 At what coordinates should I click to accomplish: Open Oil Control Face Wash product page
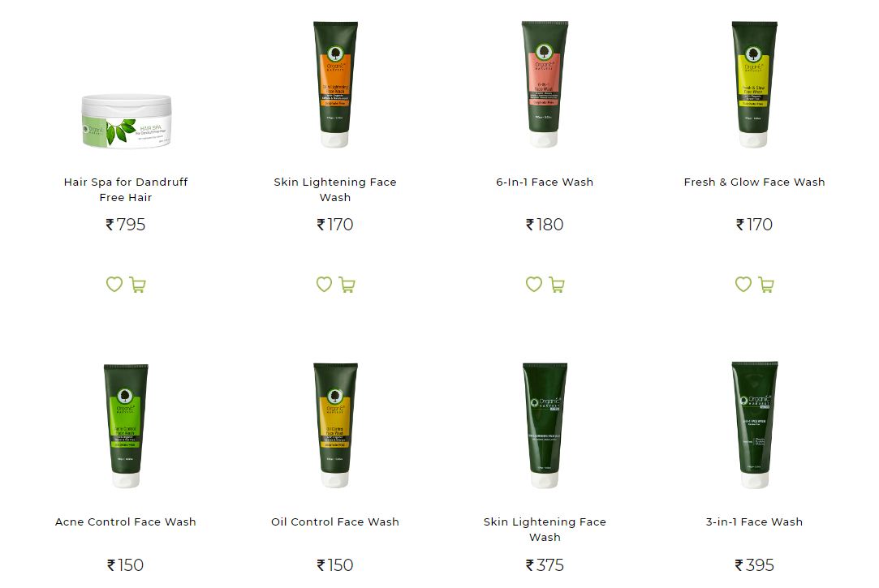click(335, 522)
